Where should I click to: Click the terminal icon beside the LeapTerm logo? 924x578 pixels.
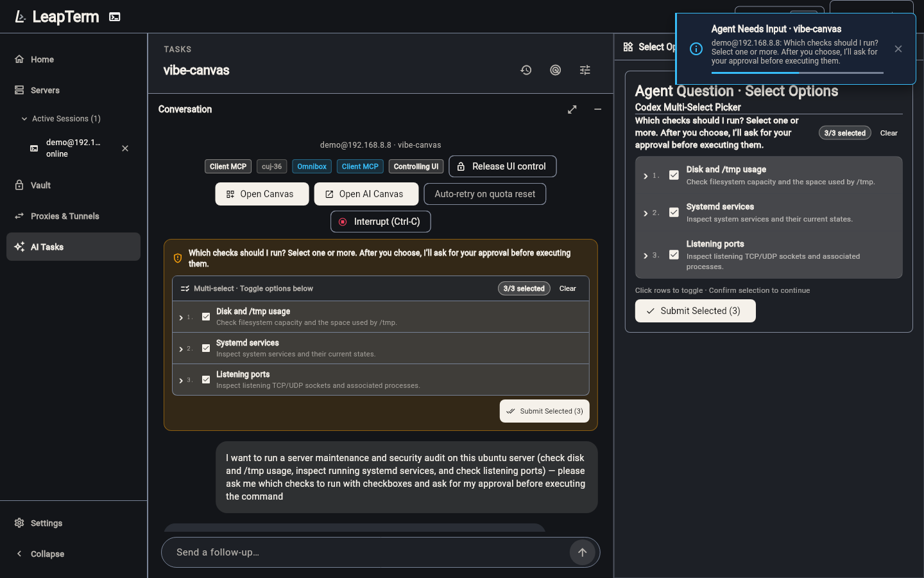coord(115,17)
